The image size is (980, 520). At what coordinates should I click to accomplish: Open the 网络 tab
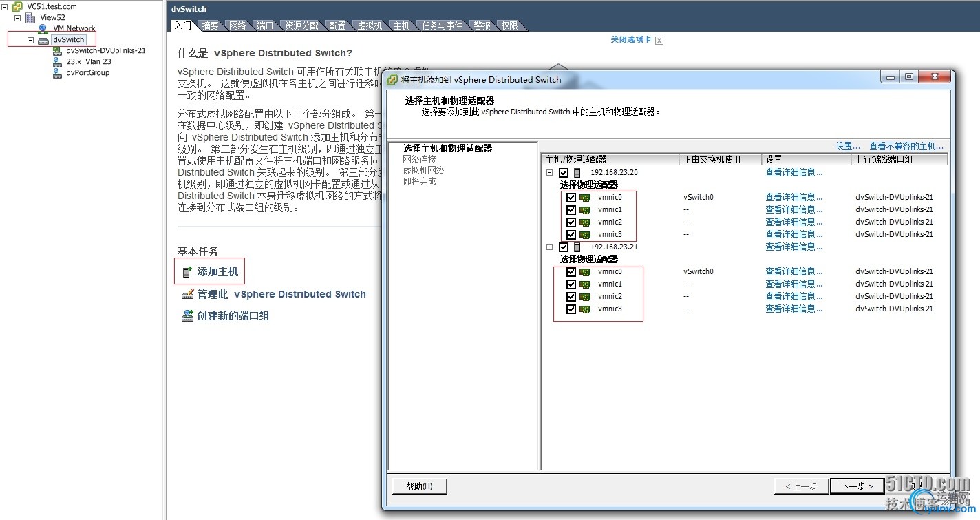tap(237, 25)
